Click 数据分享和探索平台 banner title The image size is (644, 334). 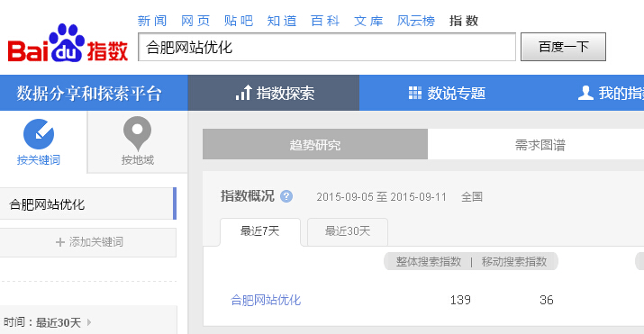(x=88, y=94)
